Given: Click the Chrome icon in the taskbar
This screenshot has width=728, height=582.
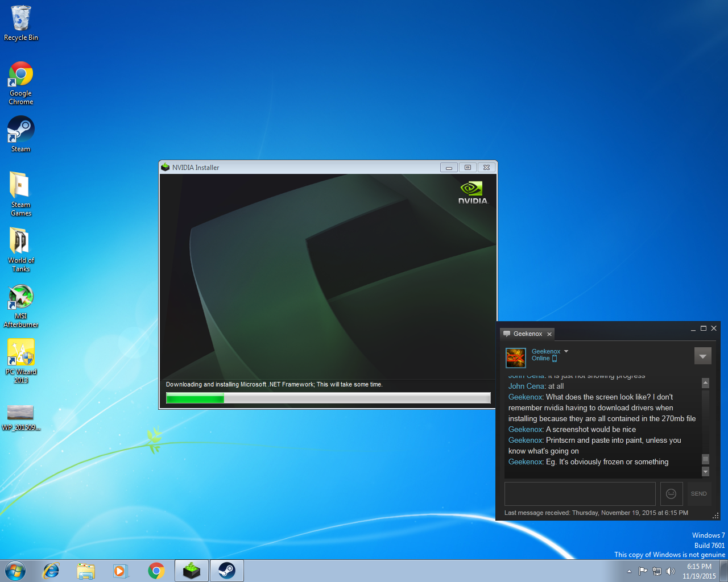Looking at the screenshot, I should 156,571.
